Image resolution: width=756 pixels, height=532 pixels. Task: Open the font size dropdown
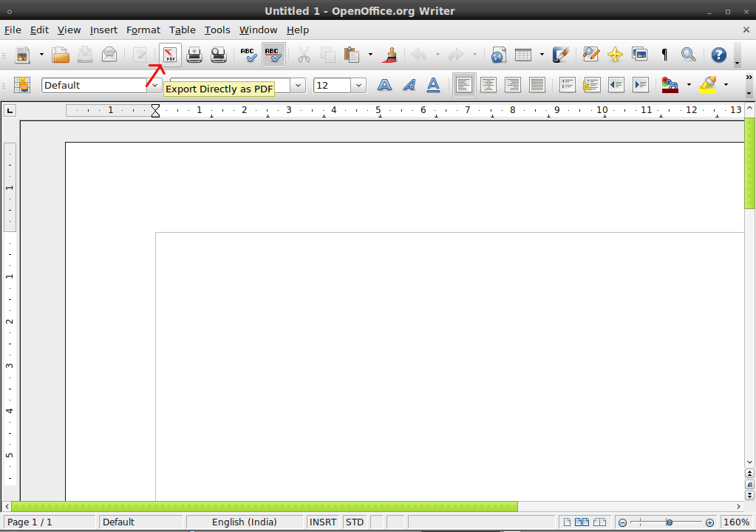359,85
